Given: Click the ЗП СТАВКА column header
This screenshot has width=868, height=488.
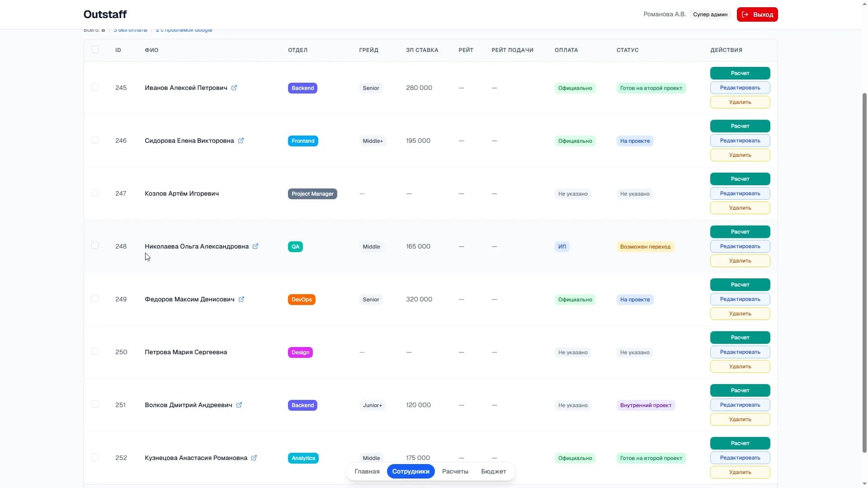Looking at the screenshot, I should pos(422,50).
